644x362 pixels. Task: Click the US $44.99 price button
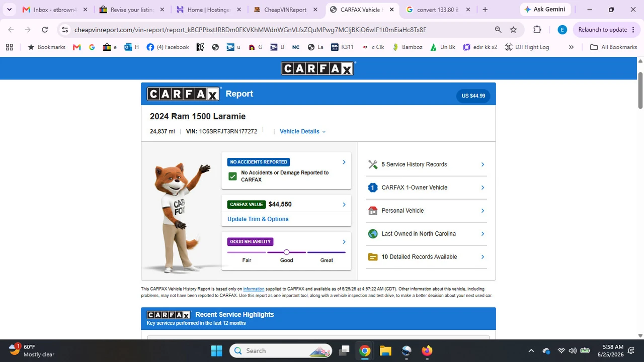(x=473, y=96)
